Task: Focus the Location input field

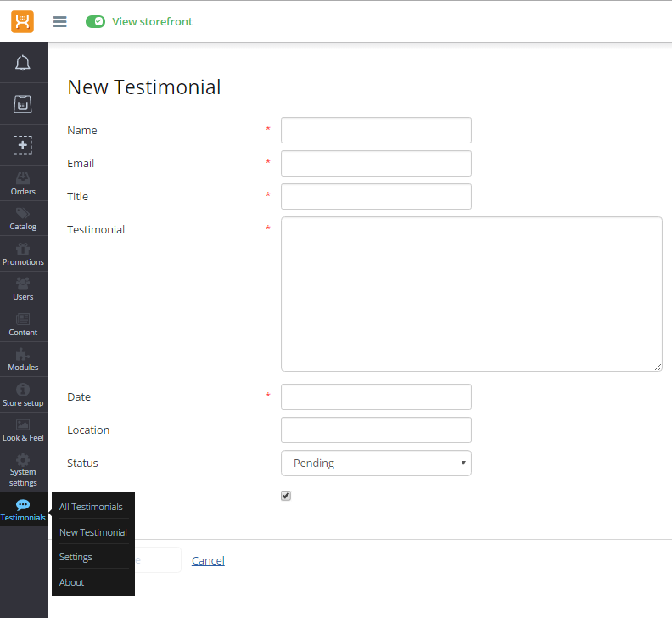Action: click(376, 430)
